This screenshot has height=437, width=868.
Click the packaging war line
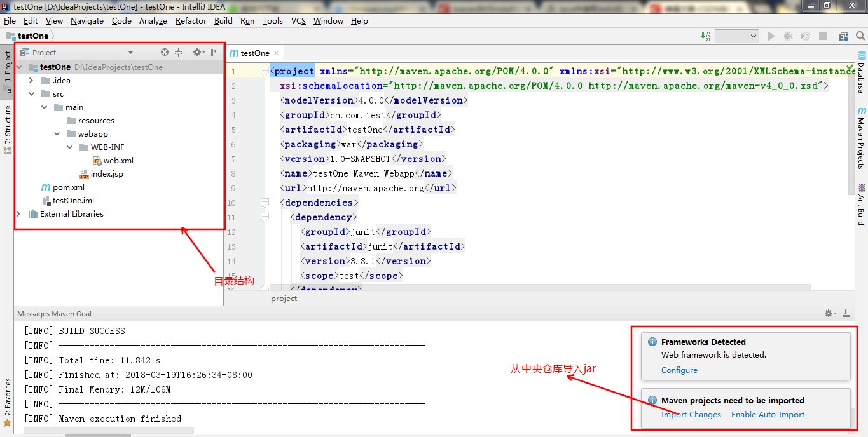click(351, 144)
